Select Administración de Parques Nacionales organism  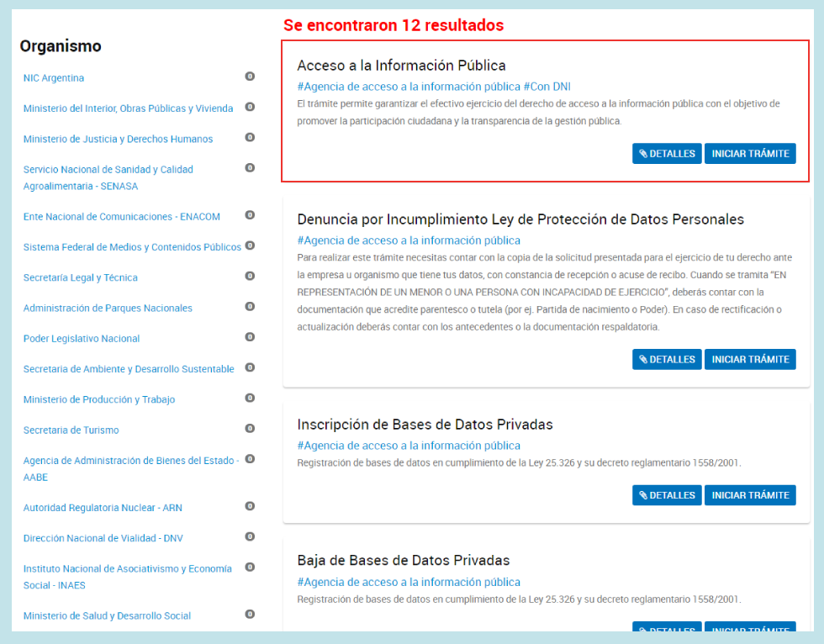(x=108, y=307)
